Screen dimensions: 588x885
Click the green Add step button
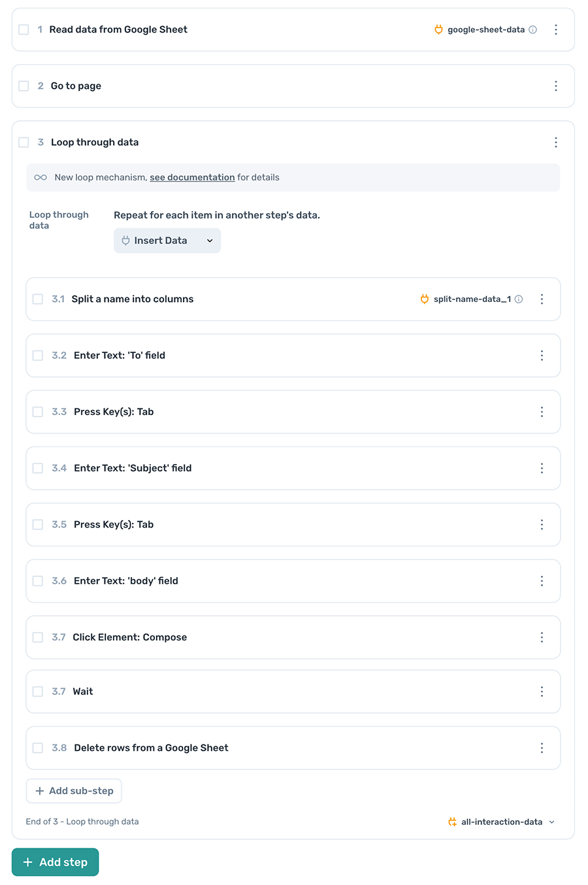[56, 862]
